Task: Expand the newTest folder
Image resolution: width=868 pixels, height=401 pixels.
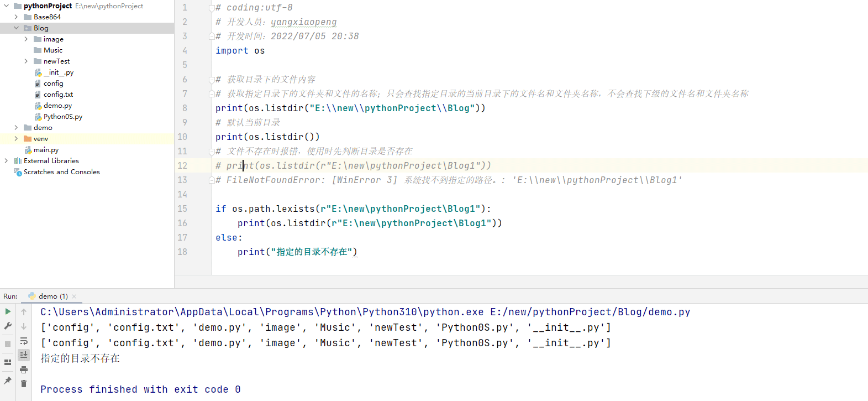Action: tap(26, 61)
